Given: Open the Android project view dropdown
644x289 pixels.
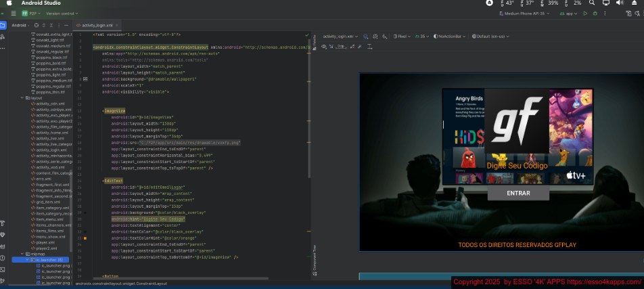Looking at the screenshot, I should pos(22,26).
